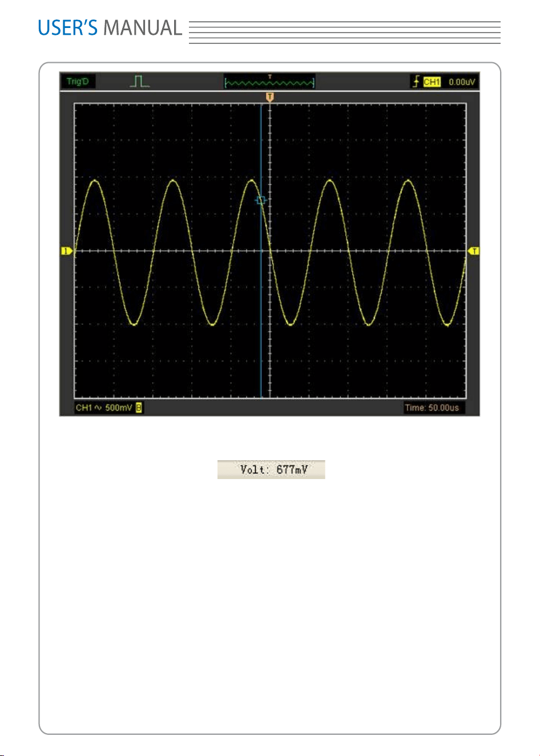The width and height of the screenshot is (540, 756).
Task: Click the blue cursor crosshair on waveform
Action: tap(261, 200)
